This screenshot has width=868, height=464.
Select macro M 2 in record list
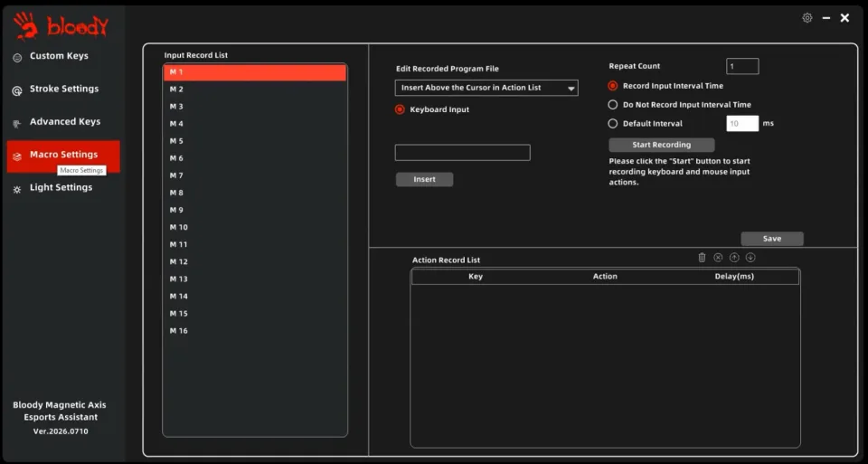(255, 90)
